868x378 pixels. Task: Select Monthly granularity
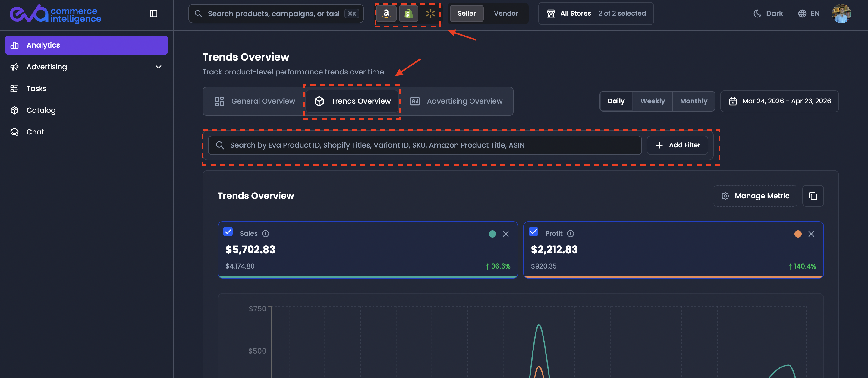click(693, 101)
